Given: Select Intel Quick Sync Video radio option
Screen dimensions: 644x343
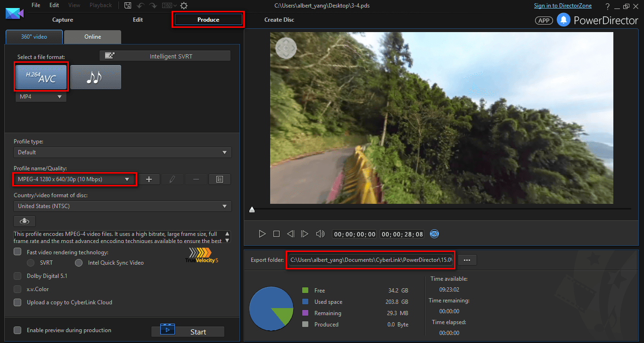Looking at the screenshot, I should pyautogui.click(x=79, y=262).
